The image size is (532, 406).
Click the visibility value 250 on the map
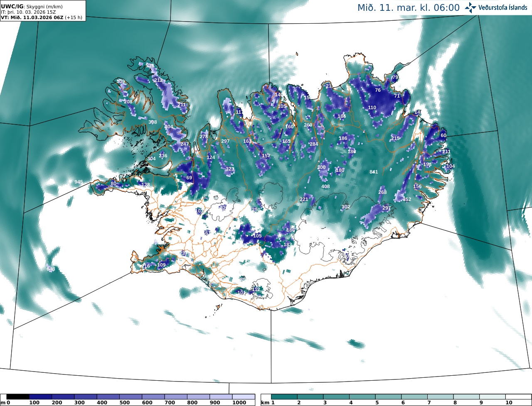pyautogui.click(x=256, y=210)
